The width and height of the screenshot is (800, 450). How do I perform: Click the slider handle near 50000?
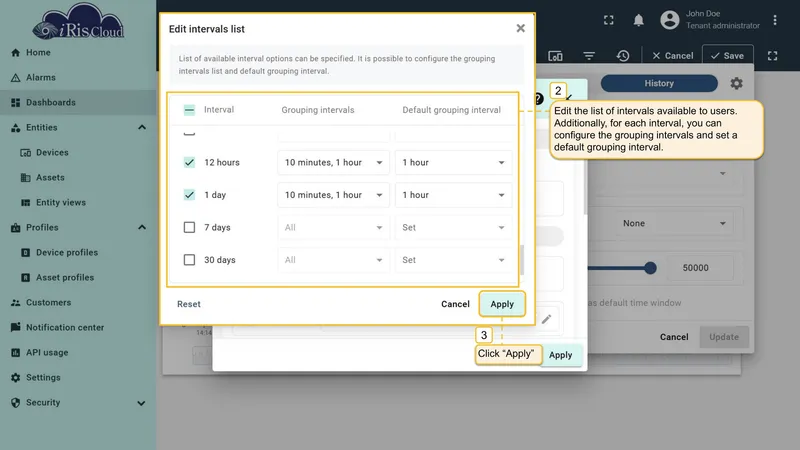650,268
